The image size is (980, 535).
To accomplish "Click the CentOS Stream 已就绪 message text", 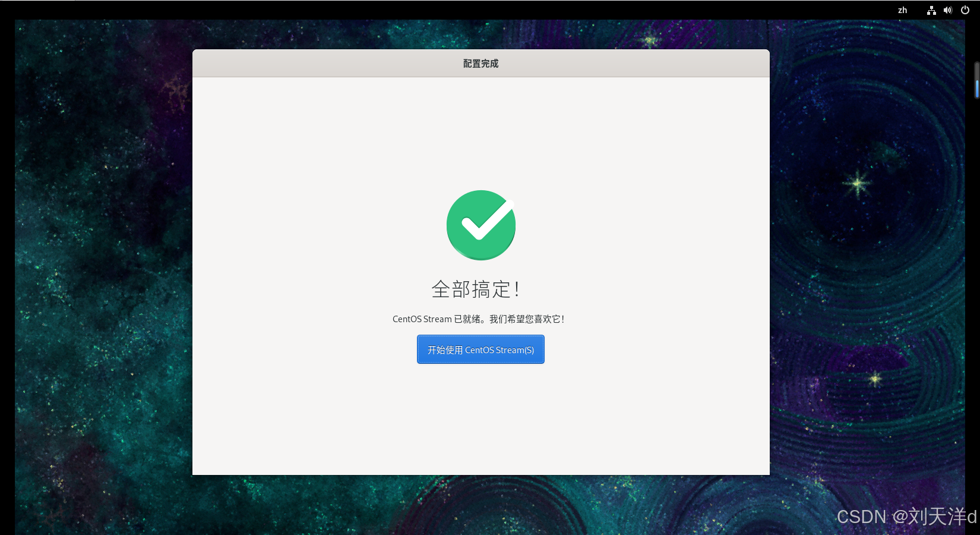I will pyautogui.click(x=479, y=319).
